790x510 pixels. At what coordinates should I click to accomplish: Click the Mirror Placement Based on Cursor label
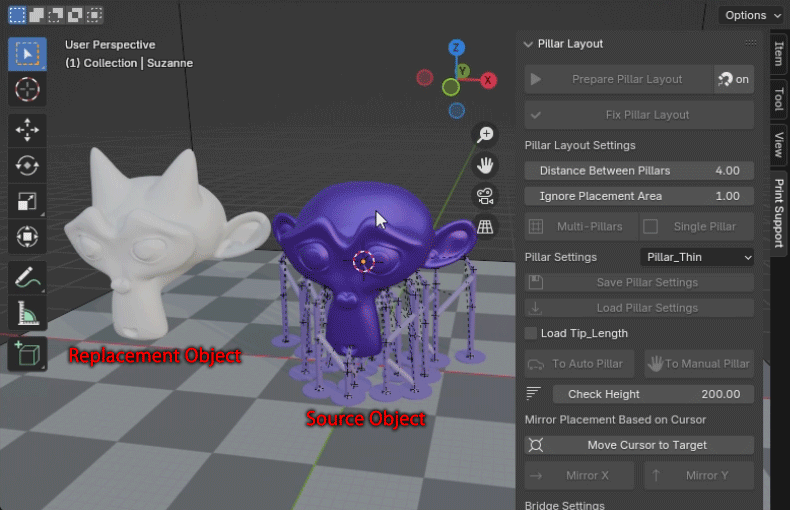pos(615,420)
